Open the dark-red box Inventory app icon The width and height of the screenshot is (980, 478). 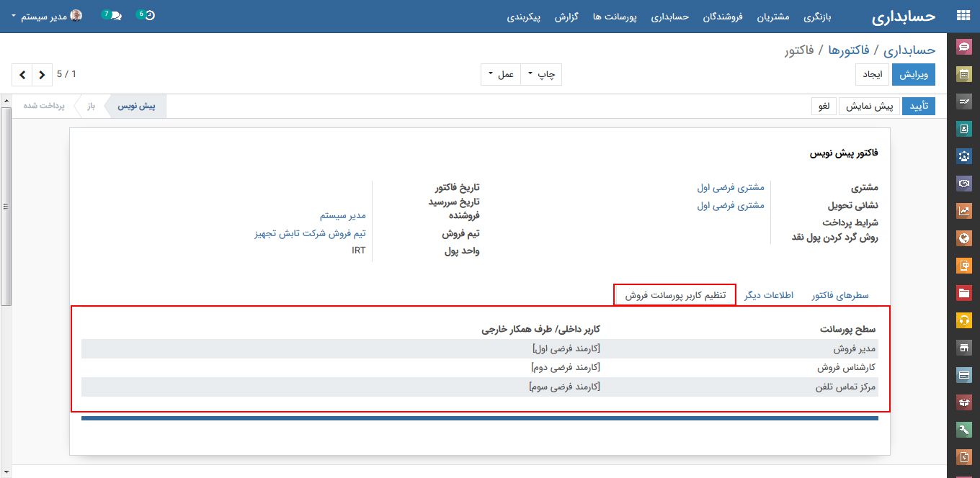tap(964, 402)
